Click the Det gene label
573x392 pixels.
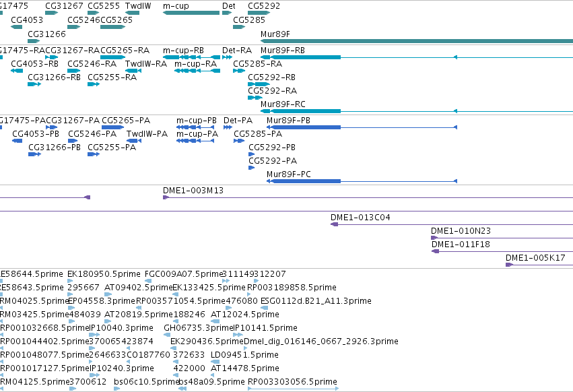click(x=229, y=6)
